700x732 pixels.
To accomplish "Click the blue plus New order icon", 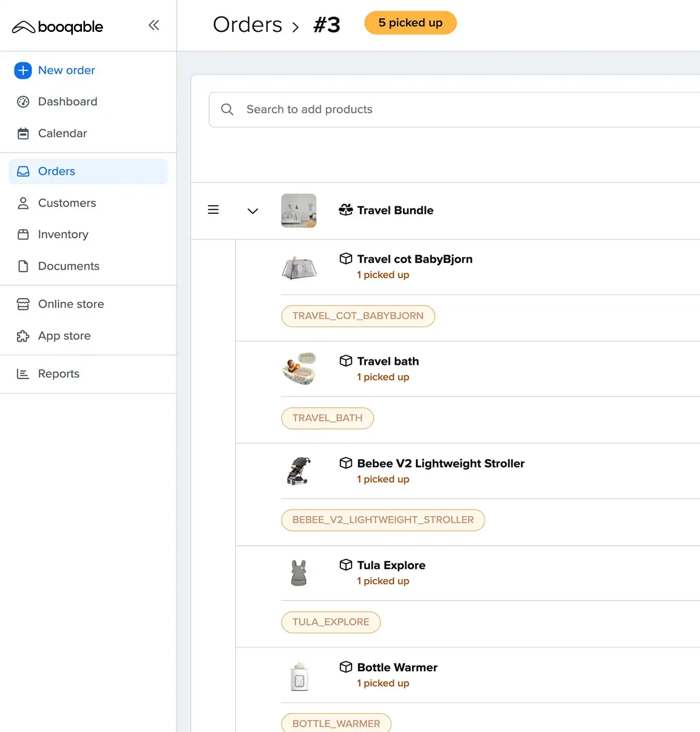I will click(x=23, y=70).
